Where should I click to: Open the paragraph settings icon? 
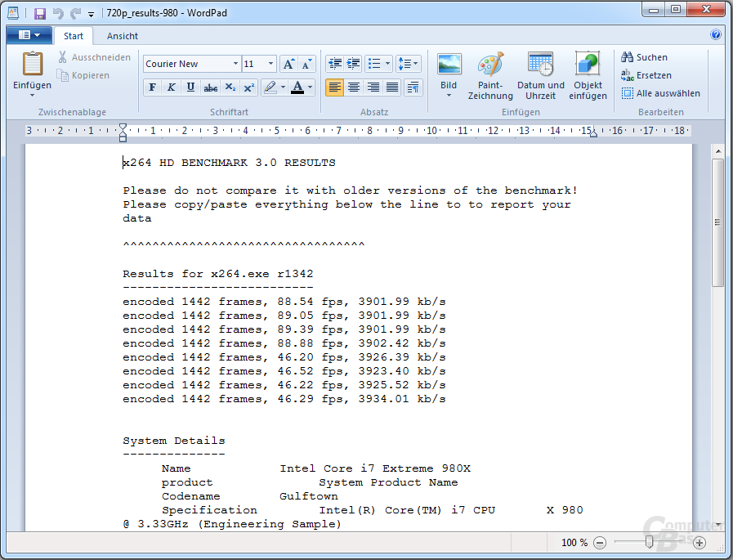click(x=413, y=87)
